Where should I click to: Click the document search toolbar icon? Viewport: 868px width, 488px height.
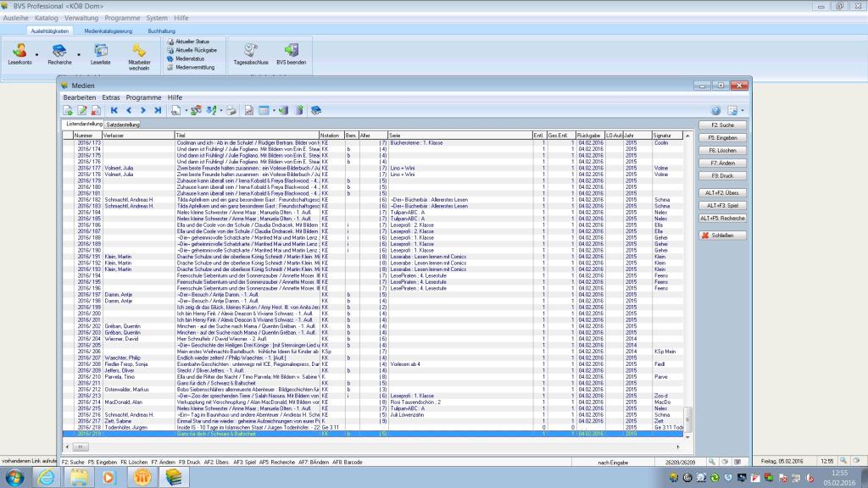(x=175, y=111)
